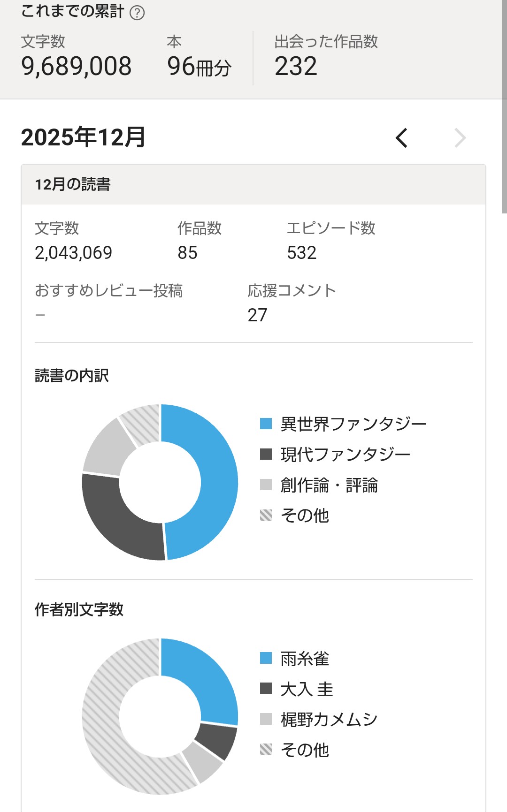
Task: Click the 12月の読書 section header
Action: (x=73, y=184)
